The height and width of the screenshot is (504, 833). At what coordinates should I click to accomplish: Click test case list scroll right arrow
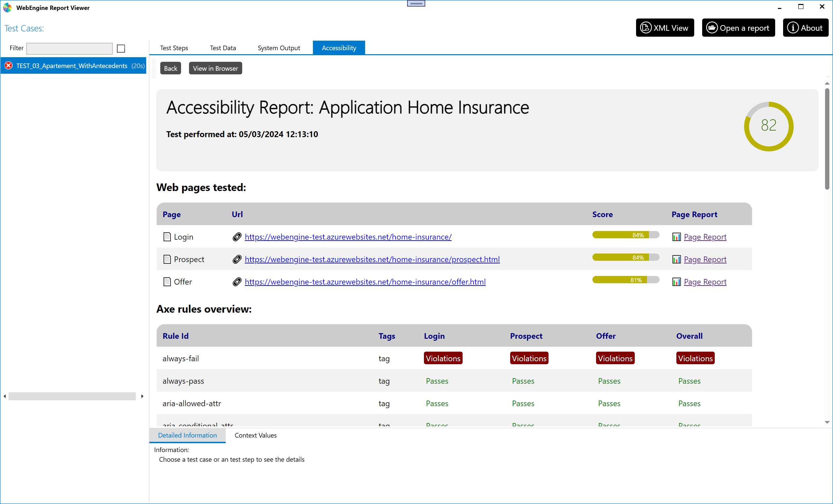pos(142,396)
